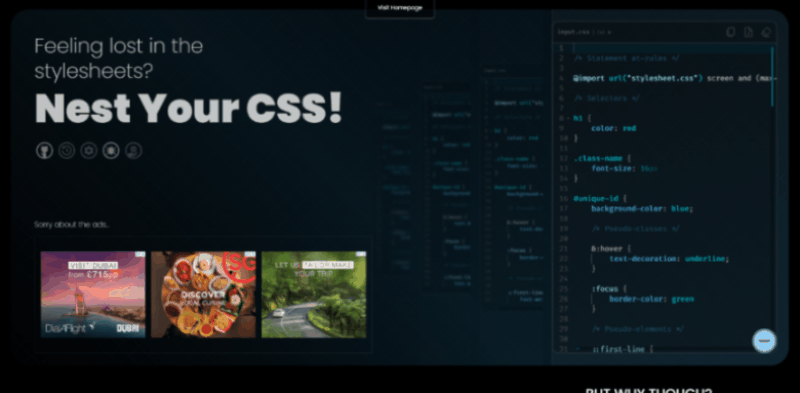
Task: Click the 'Nest Your CSS!' headline
Action: 188,108
